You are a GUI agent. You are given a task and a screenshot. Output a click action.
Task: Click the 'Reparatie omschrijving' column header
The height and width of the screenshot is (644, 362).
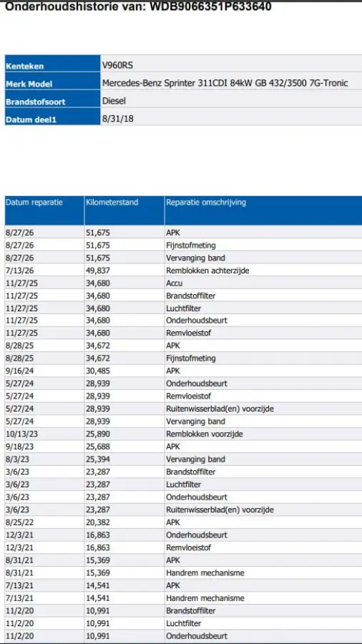pyautogui.click(x=263, y=210)
